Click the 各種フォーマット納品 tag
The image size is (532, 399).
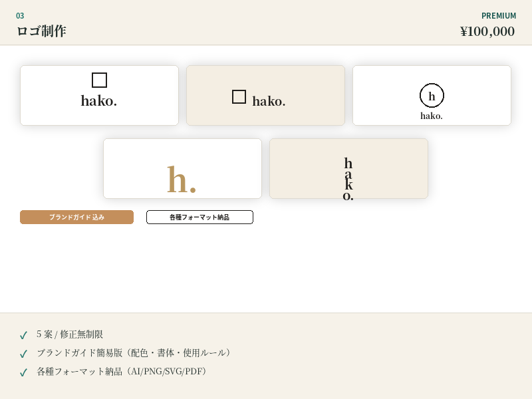(200, 217)
